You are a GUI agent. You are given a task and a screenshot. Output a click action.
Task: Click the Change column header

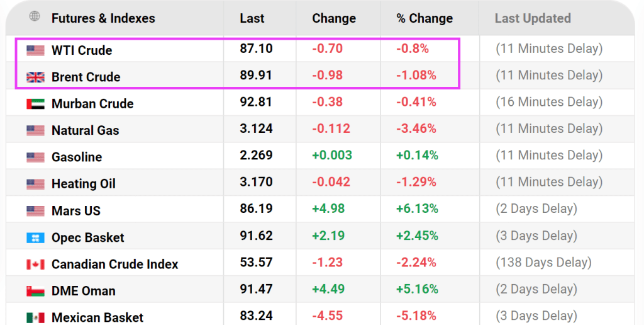334,18
